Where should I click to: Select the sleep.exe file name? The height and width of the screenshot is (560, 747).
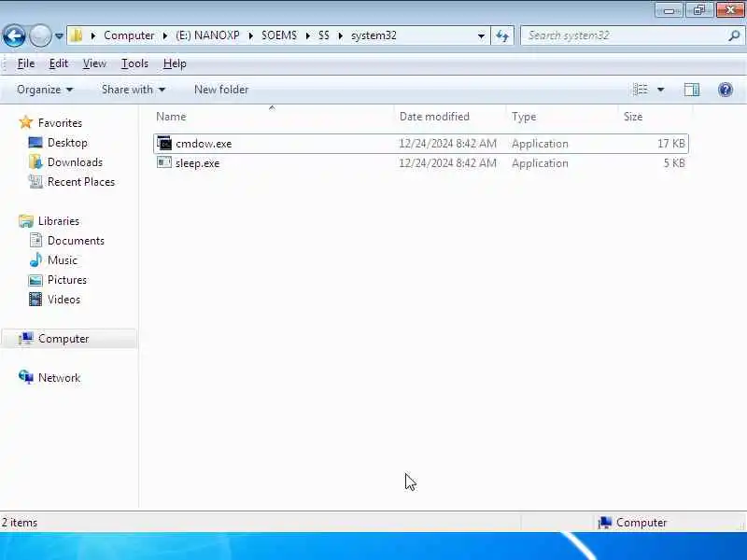(x=197, y=163)
